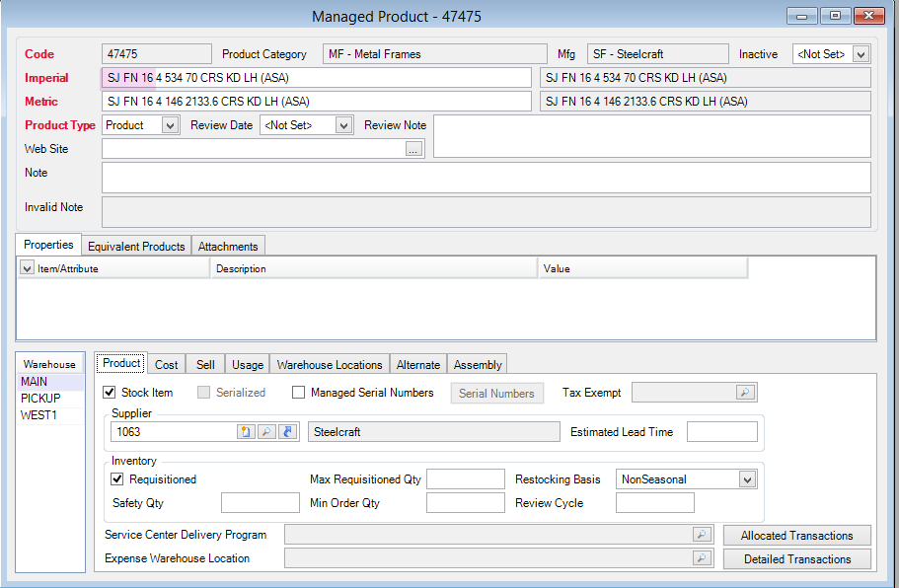Uncheck the Stock Item checkbox
899x588 pixels.
pos(110,393)
